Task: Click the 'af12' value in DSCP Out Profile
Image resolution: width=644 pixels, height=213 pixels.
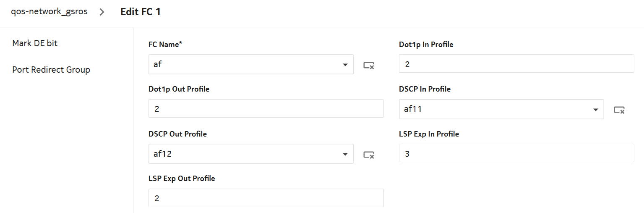Action: pos(163,154)
